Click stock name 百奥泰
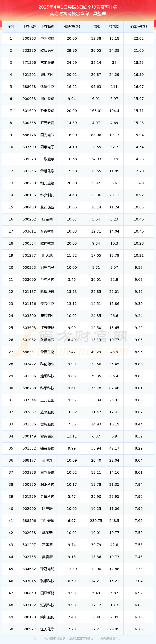The image size is (156, 644). click(x=47, y=460)
